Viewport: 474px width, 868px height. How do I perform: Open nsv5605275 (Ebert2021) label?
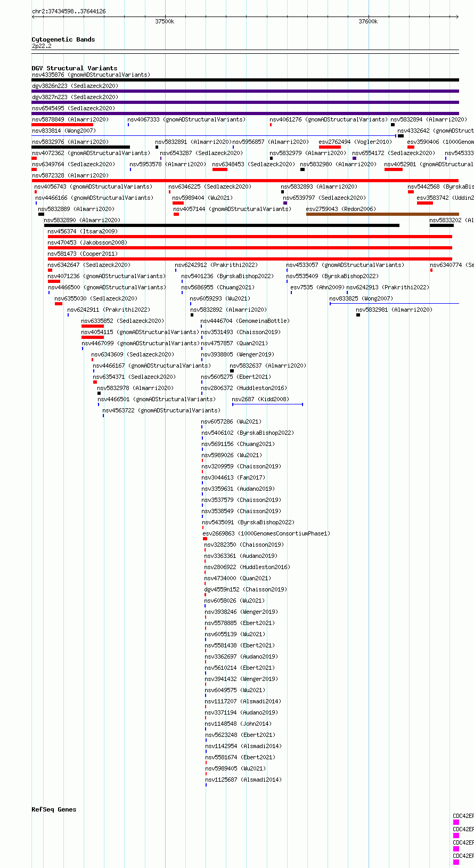[x=236, y=377]
